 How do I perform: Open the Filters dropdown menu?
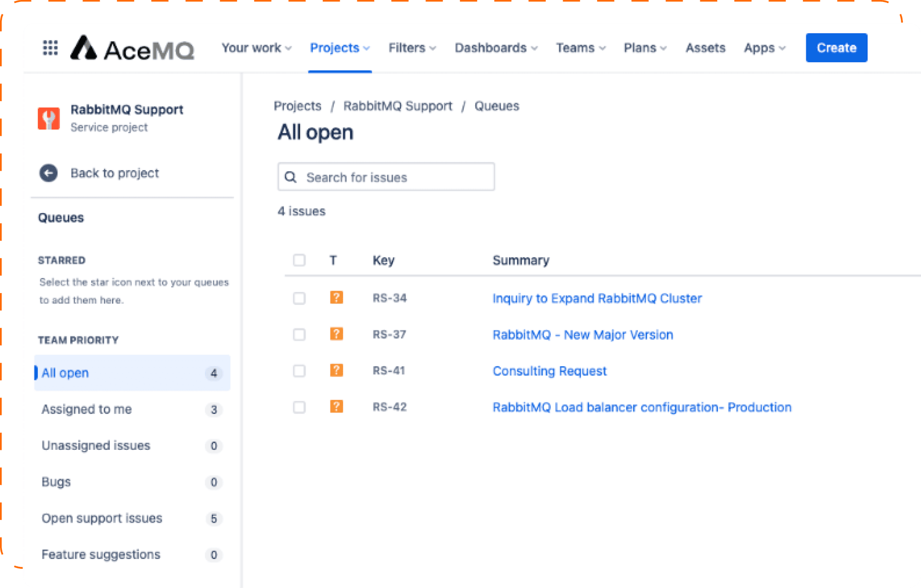click(x=412, y=48)
